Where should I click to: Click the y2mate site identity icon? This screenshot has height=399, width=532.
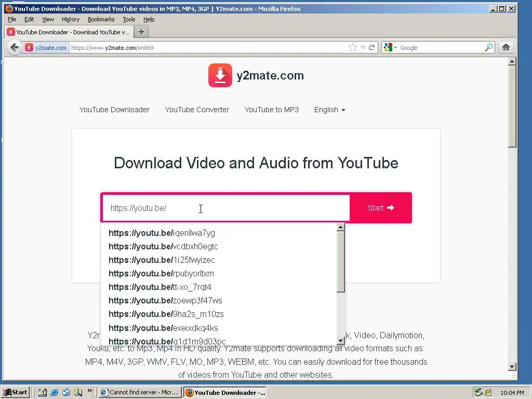(29, 47)
